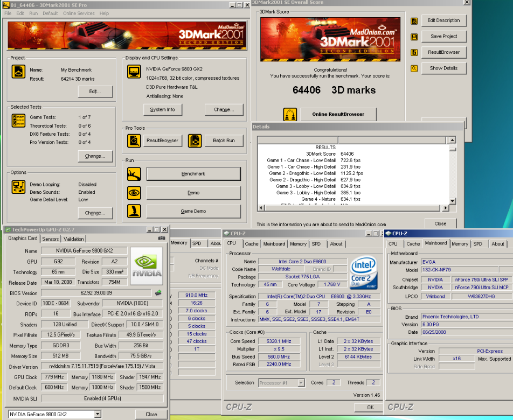Click the Edit Description button
513x420 pixels.
click(443, 20)
